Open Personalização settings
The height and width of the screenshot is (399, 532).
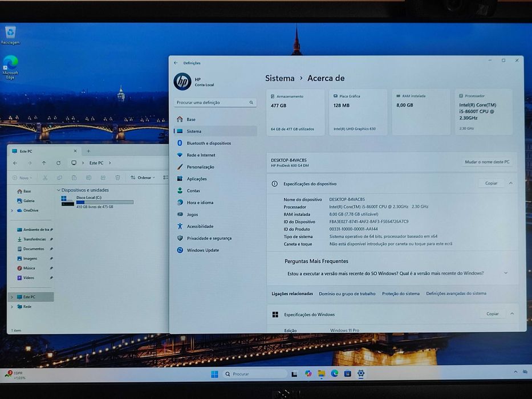(x=215, y=167)
